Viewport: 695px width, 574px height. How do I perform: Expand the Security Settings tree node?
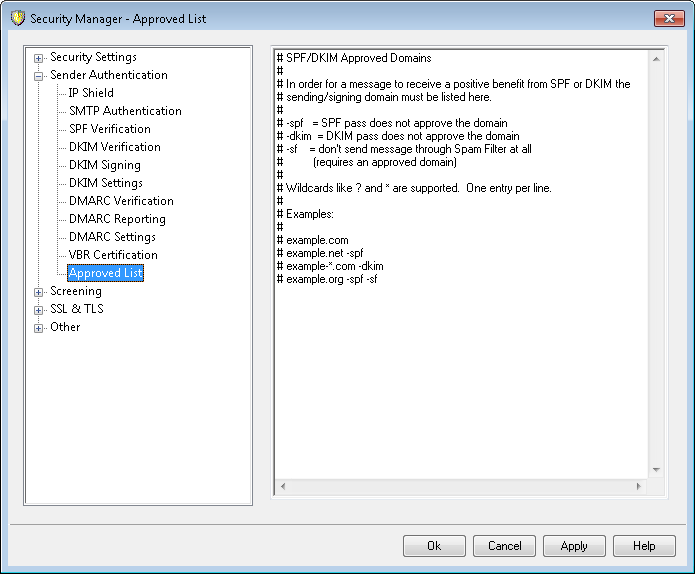click(x=39, y=58)
